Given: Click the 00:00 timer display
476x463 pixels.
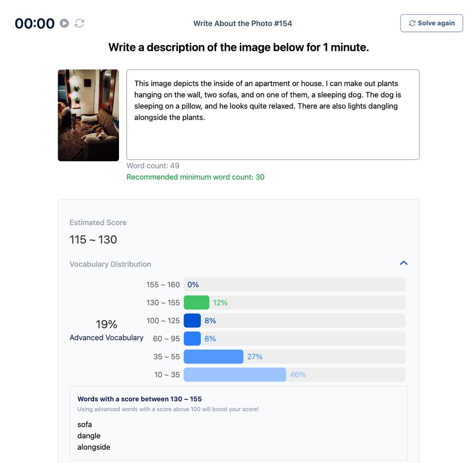Looking at the screenshot, I should click(35, 23).
